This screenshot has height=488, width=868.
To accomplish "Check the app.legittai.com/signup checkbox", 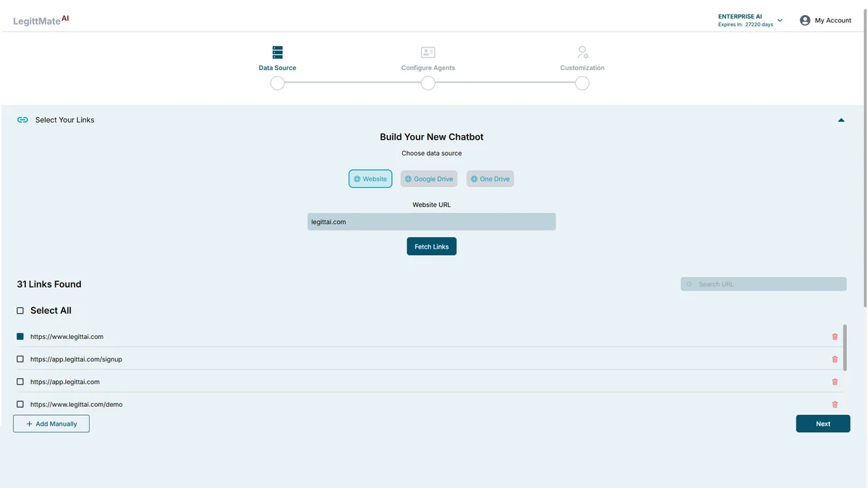I will coord(20,359).
